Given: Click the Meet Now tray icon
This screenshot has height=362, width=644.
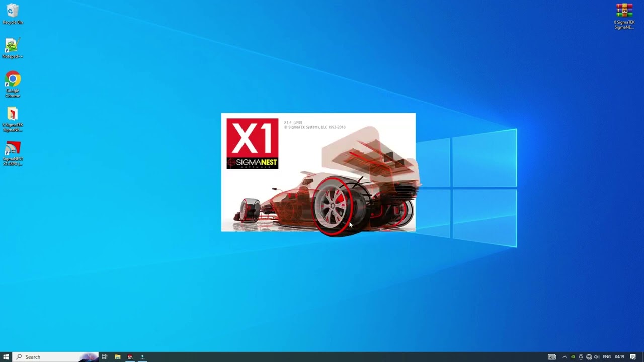Looking at the screenshot, I should pos(581,357).
